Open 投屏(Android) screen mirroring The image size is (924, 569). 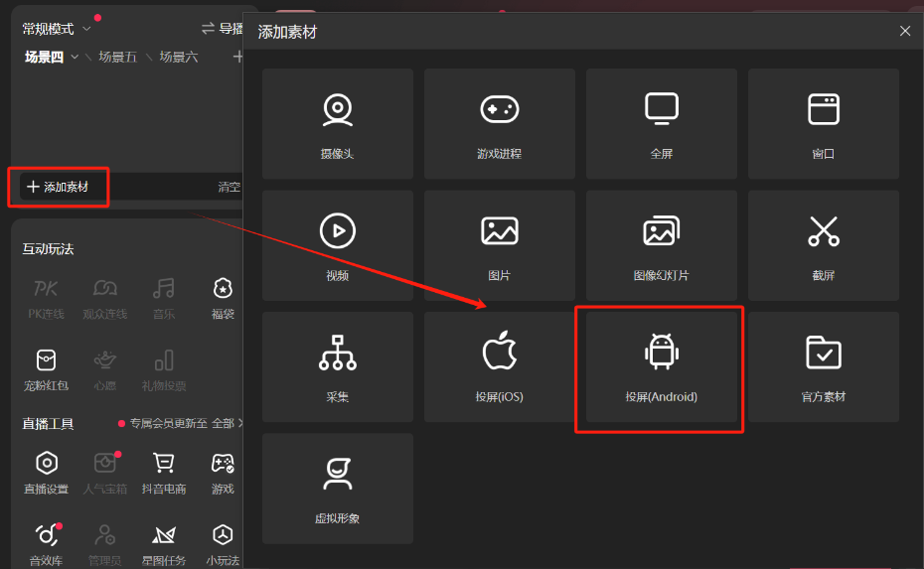point(661,366)
